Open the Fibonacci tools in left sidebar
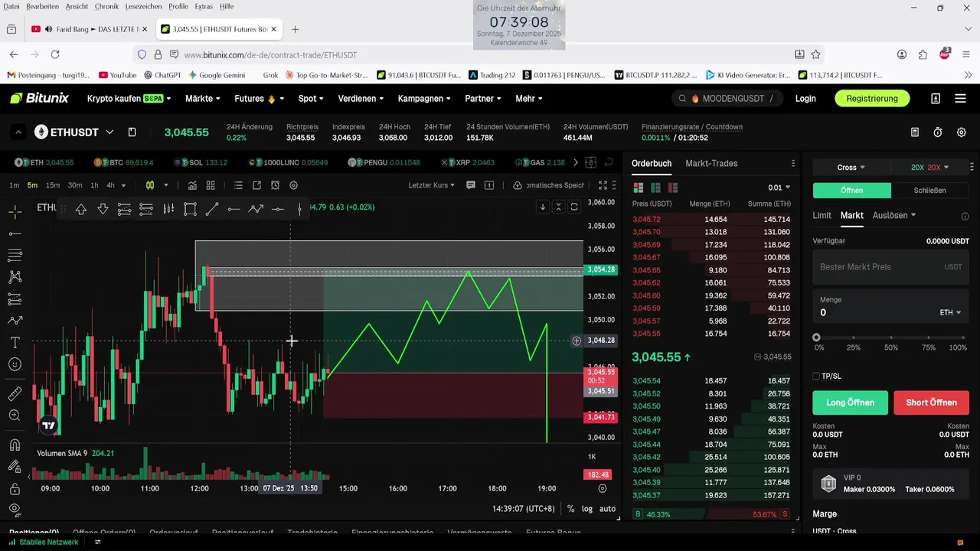This screenshot has width=980, height=551. coord(15,255)
